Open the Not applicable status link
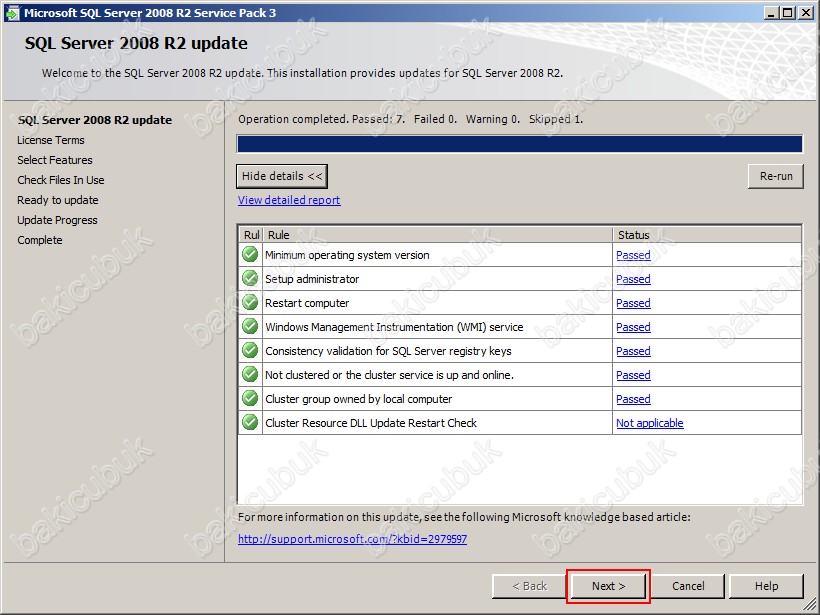Viewport: 820px width, 615px height. tap(650, 423)
